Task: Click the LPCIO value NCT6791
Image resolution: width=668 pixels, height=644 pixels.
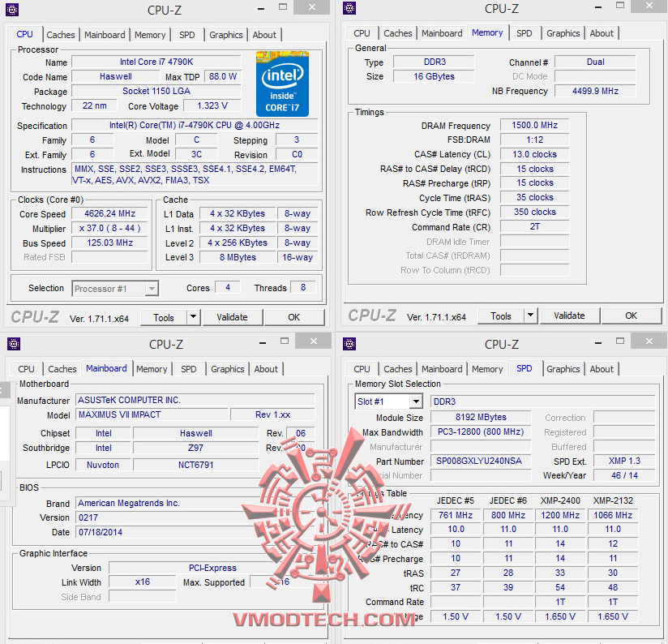Action: coord(196,465)
